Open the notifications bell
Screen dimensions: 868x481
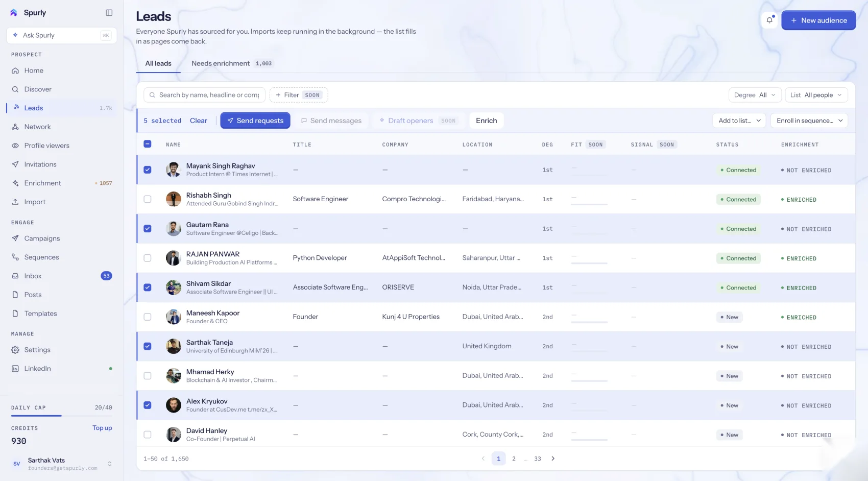click(769, 20)
